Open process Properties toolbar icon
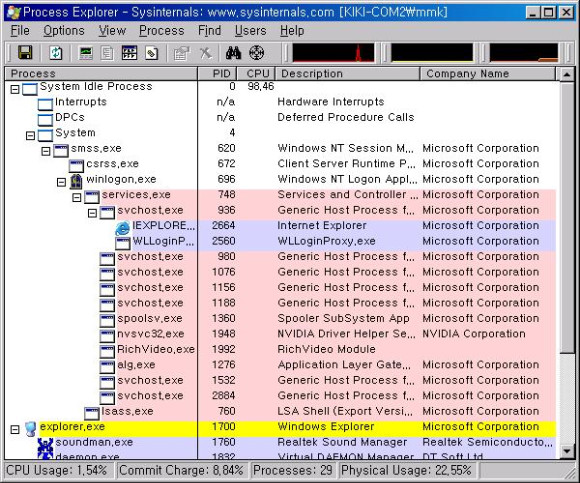The image size is (580, 483). click(181, 53)
